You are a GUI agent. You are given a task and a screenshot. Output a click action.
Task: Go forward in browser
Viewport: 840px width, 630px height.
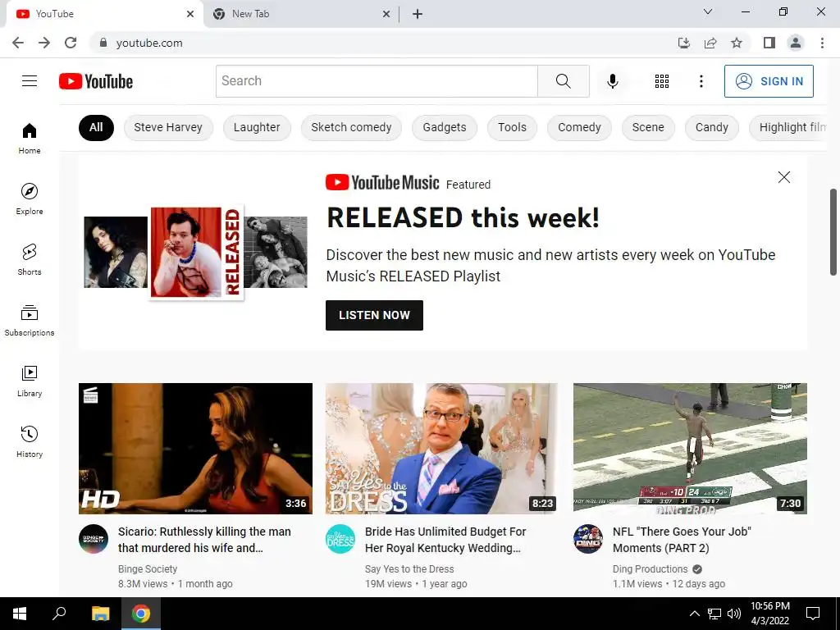(x=44, y=43)
